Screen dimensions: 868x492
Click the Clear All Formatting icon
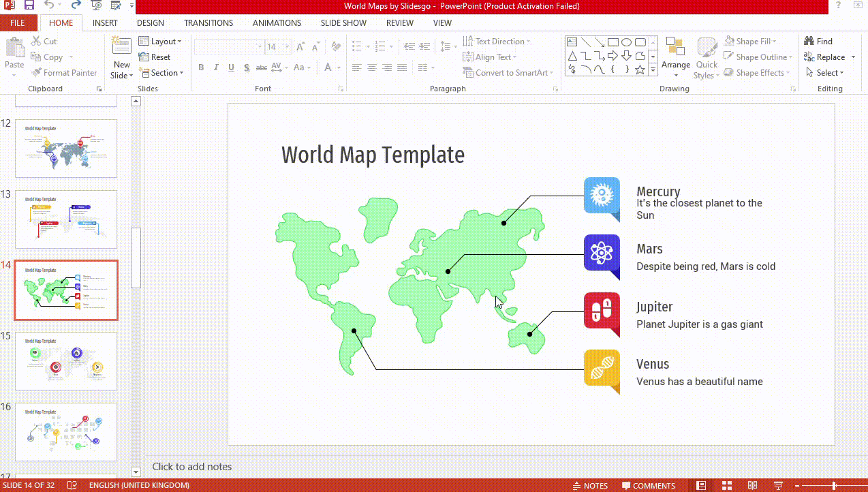(335, 47)
